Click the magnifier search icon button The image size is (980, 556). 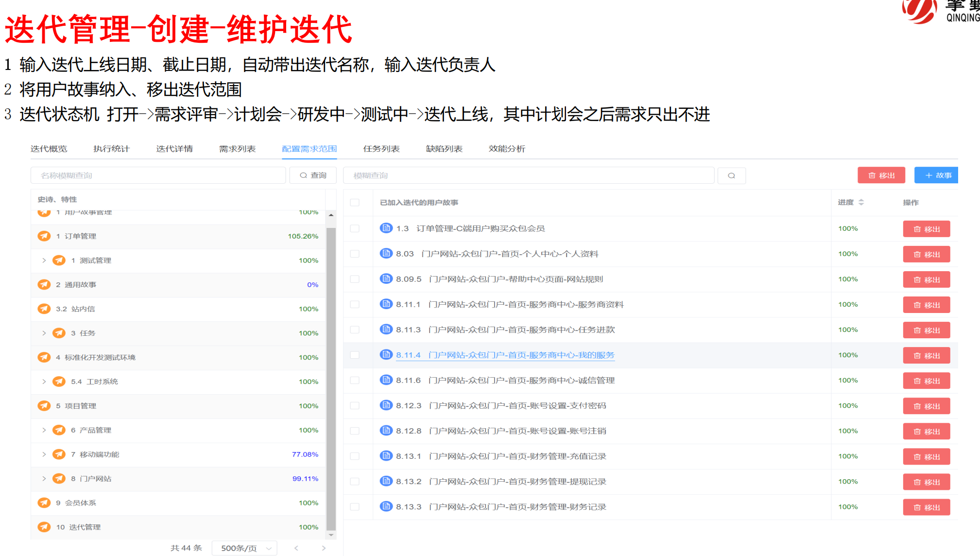[x=731, y=175]
